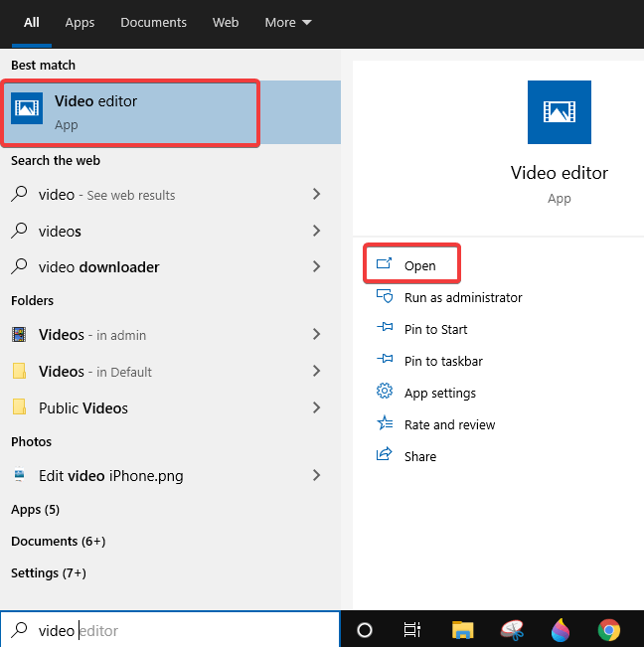Expand the 'video downloader' suggestion arrow
The image size is (644, 647).
click(316, 266)
